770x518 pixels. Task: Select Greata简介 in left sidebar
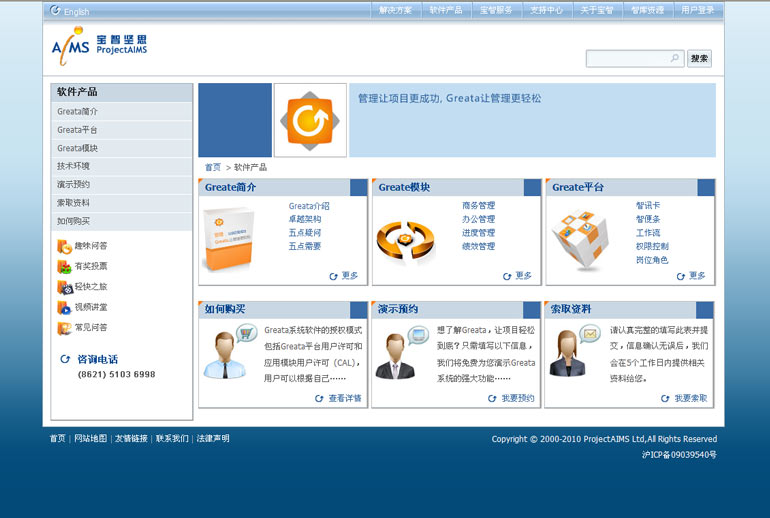(121, 111)
